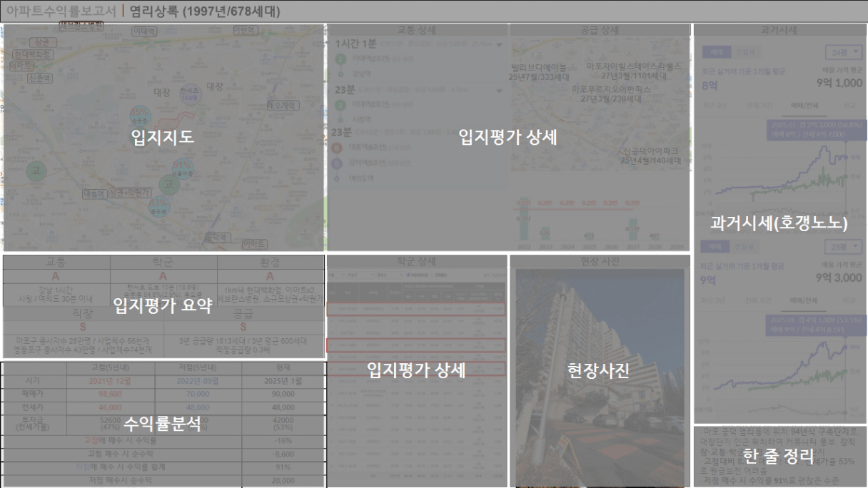Click the -16% return rate cell
This screenshot has width=868, height=488.
283,441
